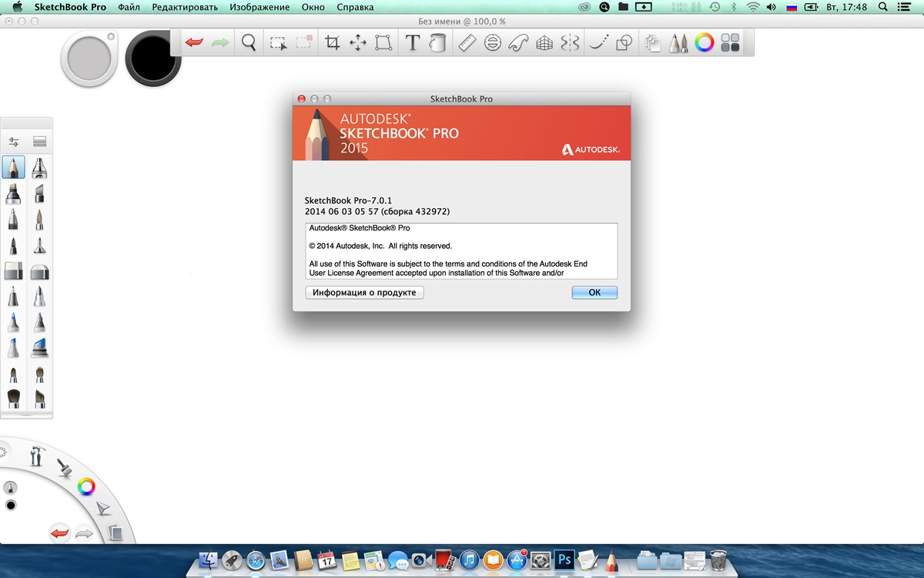Click the black brush puck
The width and height of the screenshot is (924, 578).
click(x=153, y=58)
